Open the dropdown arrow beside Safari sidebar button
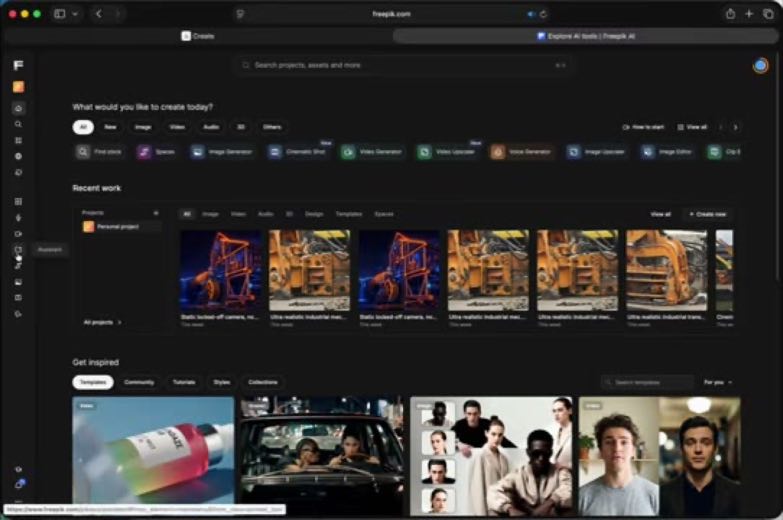This screenshot has height=520, width=783. click(x=75, y=14)
